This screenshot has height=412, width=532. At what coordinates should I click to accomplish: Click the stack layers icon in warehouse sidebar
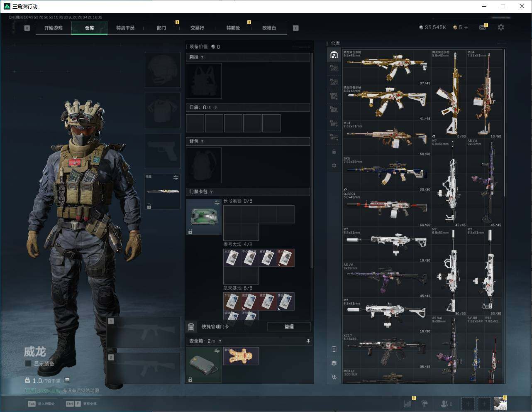[x=334, y=363]
